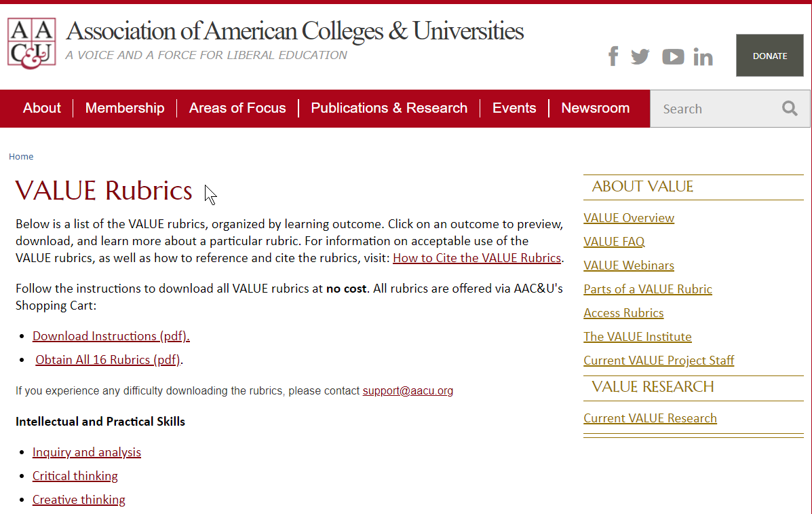Visit the Twitter bird icon link
812x514 pixels.
pyautogui.click(x=640, y=56)
